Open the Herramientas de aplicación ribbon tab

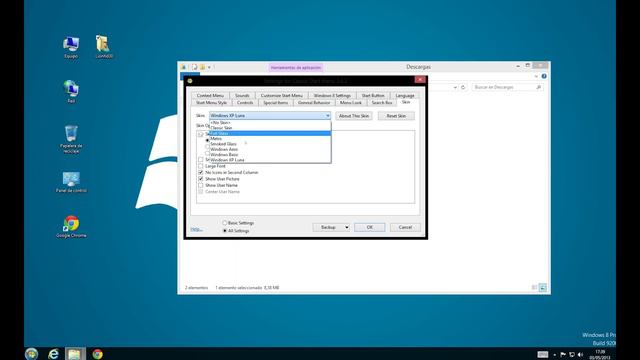(x=296, y=67)
